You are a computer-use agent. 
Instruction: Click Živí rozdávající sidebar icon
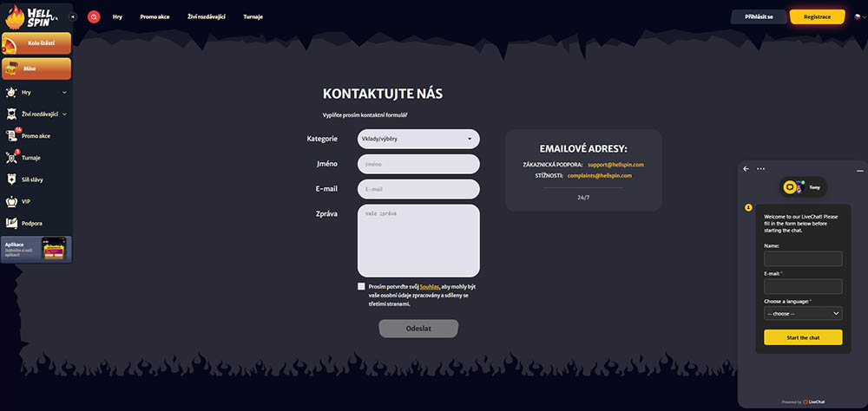(11, 114)
